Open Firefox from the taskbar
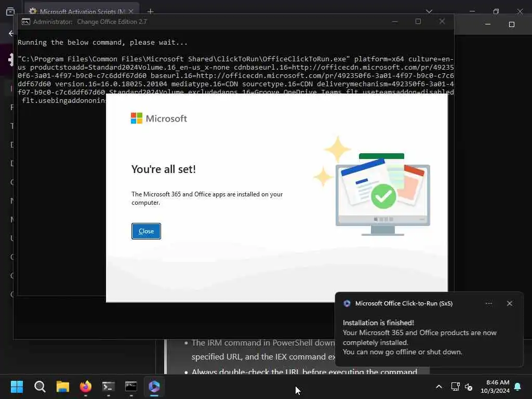The height and width of the screenshot is (399, 532). (x=86, y=387)
